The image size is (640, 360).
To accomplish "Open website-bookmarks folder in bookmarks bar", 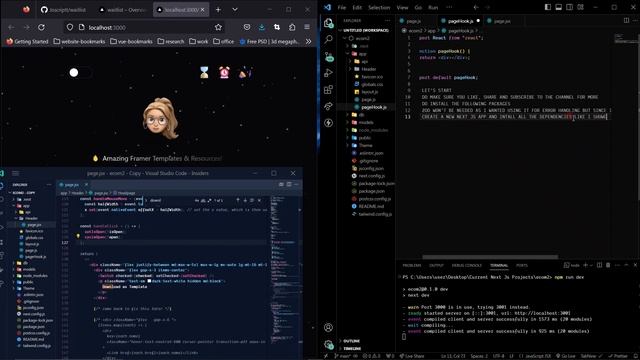I will pos(80,41).
